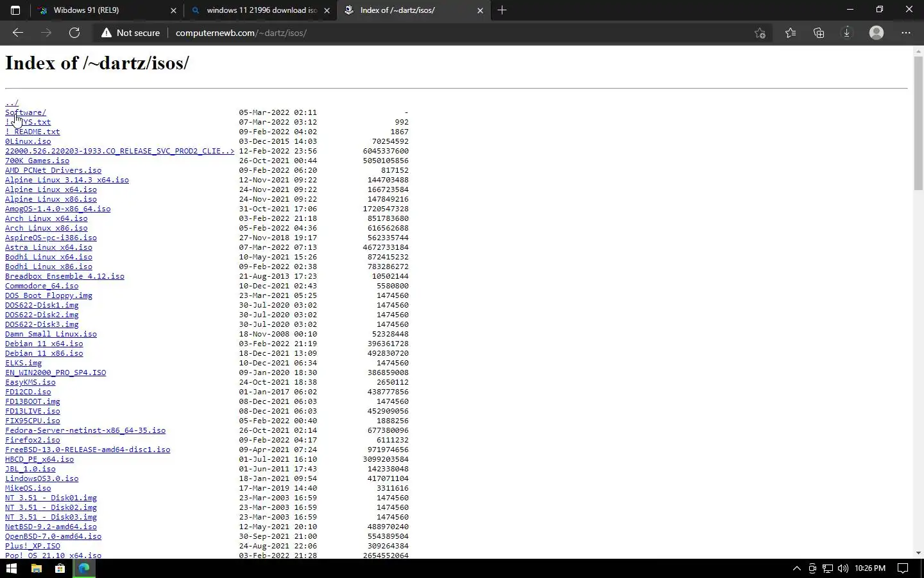Show hidden system tray icons

(797, 568)
